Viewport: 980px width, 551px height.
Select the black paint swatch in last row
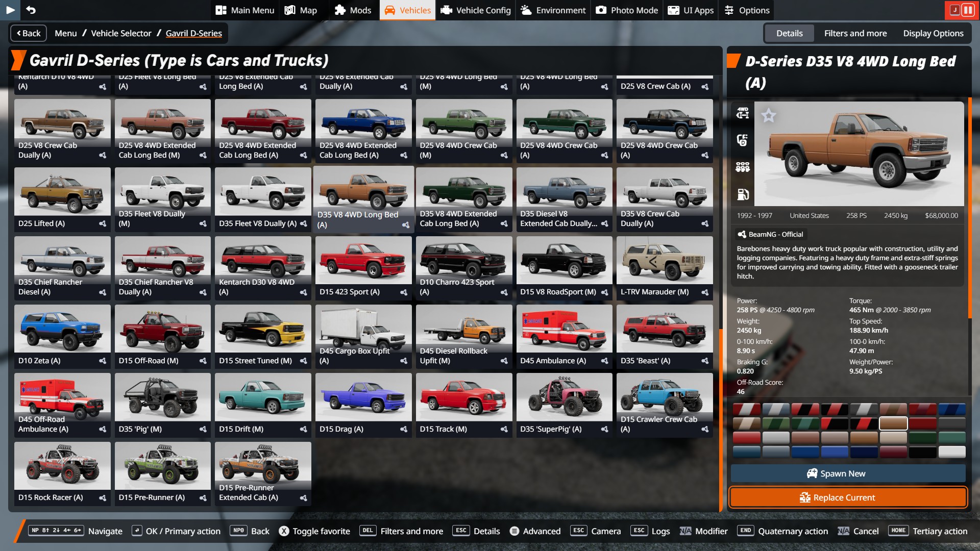coord(922,452)
